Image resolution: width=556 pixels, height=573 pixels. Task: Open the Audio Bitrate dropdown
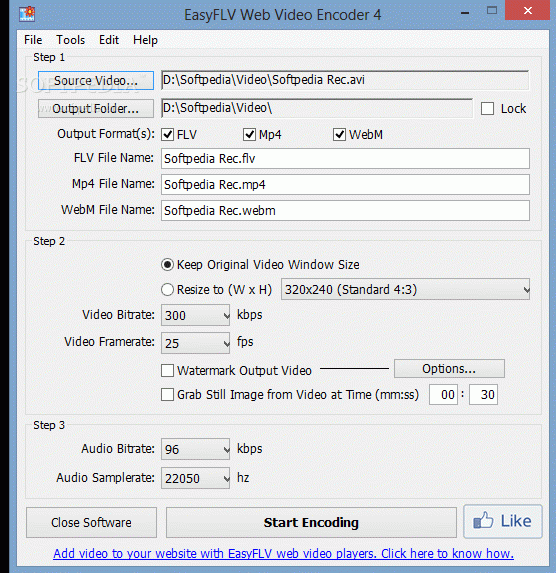coord(196,449)
